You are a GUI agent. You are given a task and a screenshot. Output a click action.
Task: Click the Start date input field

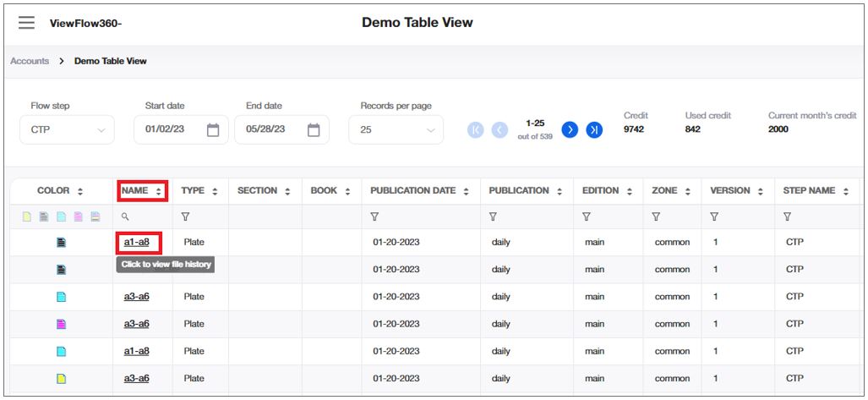169,130
